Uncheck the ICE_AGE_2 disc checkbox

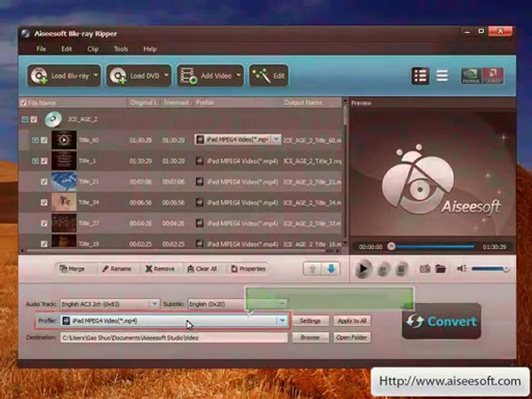(x=34, y=120)
